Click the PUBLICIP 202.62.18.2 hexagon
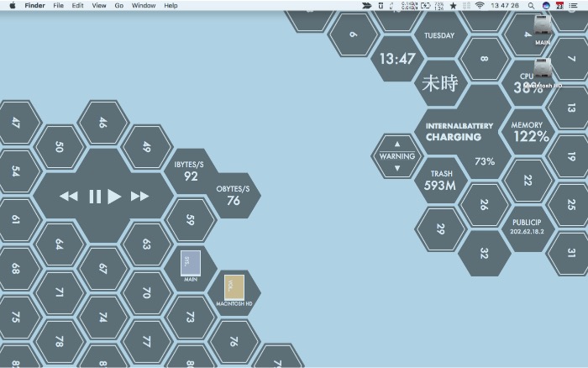588x368 pixels. point(528,229)
